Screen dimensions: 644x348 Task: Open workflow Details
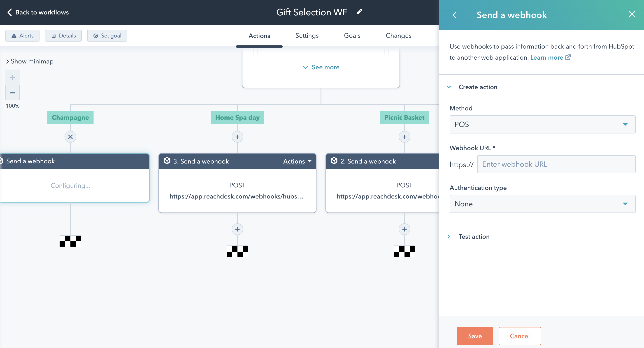[x=63, y=35]
